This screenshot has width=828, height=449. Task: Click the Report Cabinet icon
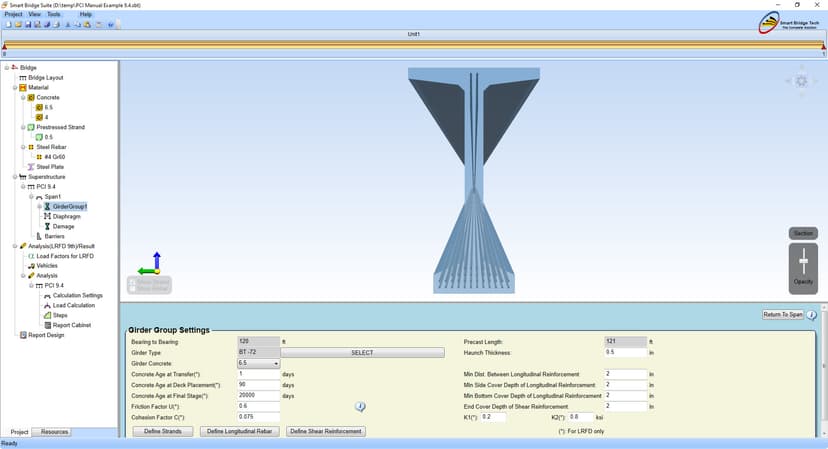pos(48,325)
